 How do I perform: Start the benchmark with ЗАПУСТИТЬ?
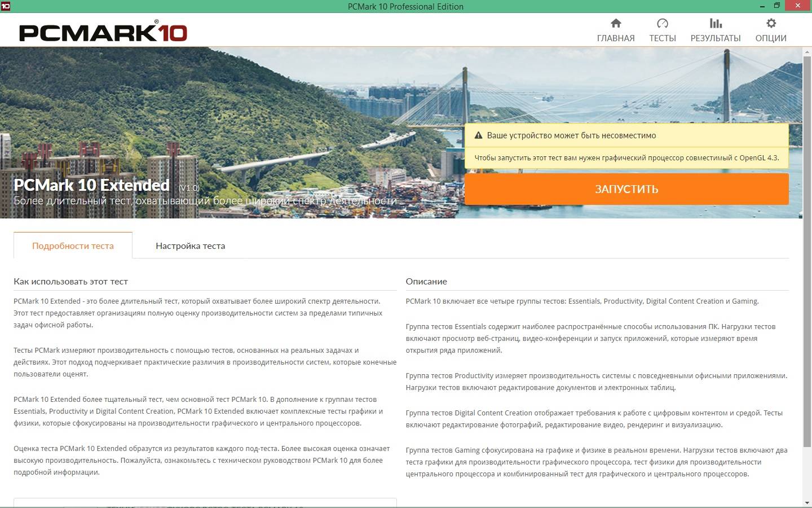626,189
